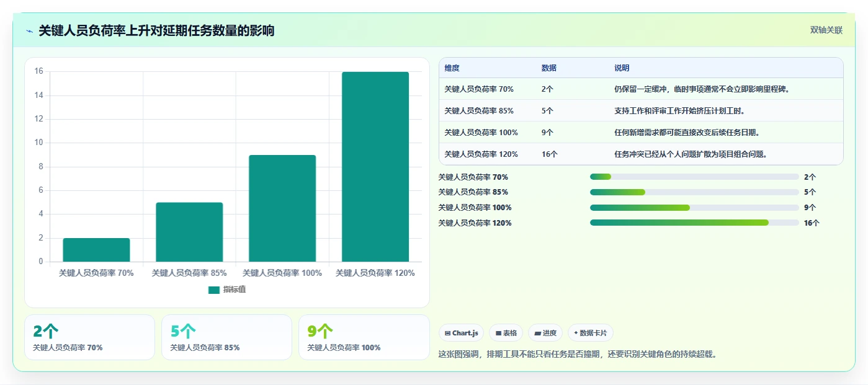Click the description 支持工作和评审工作开始挤压计划工时
868x385 pixels.
679,111
